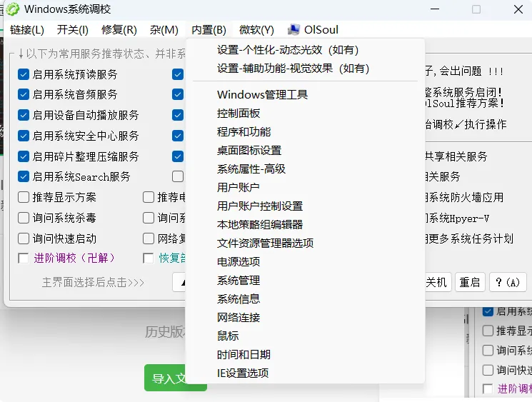Open the 链接(L) menu
The width and height of the screenshot is (532, 402).
pos(27,30)
